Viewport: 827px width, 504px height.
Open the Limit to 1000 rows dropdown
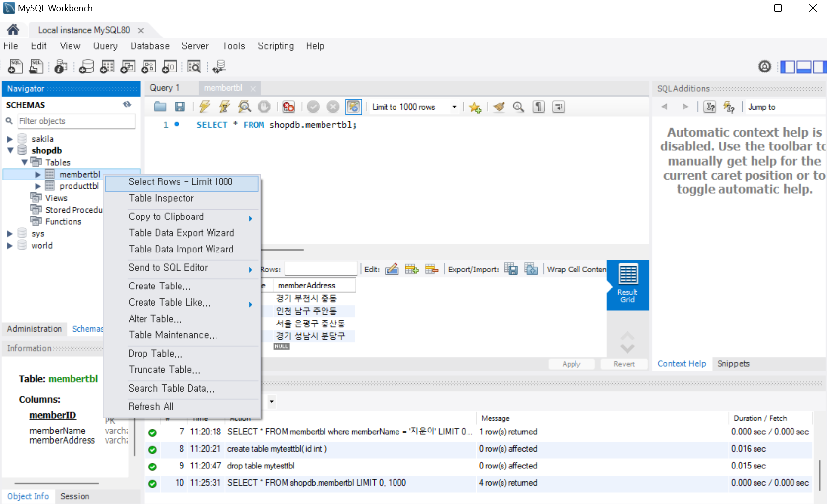pos(454,107)
